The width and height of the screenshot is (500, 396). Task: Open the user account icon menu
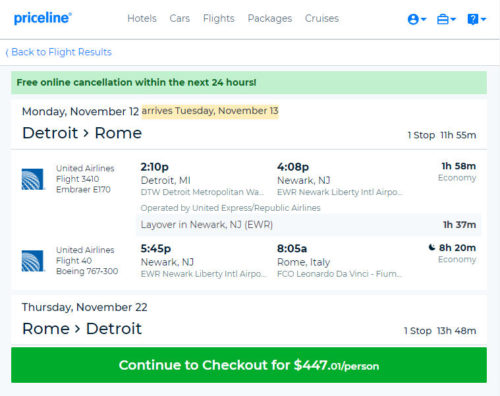pyautogui.click(x=413, y=19)
